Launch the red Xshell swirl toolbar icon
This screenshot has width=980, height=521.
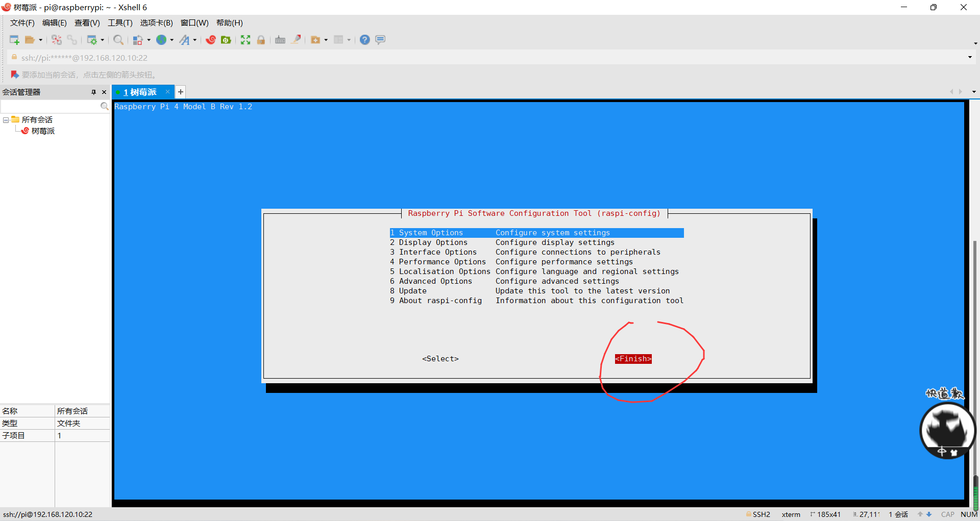211,40
